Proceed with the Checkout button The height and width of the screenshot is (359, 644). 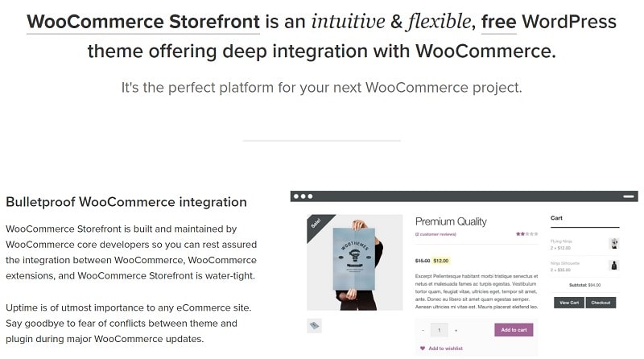point(601,303)
